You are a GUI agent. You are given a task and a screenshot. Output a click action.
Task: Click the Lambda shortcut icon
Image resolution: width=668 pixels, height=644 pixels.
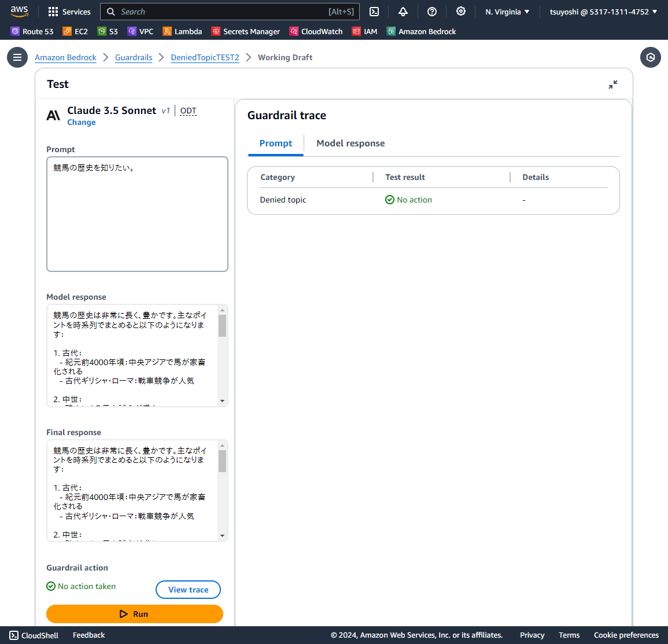click(x=167, y=31)
